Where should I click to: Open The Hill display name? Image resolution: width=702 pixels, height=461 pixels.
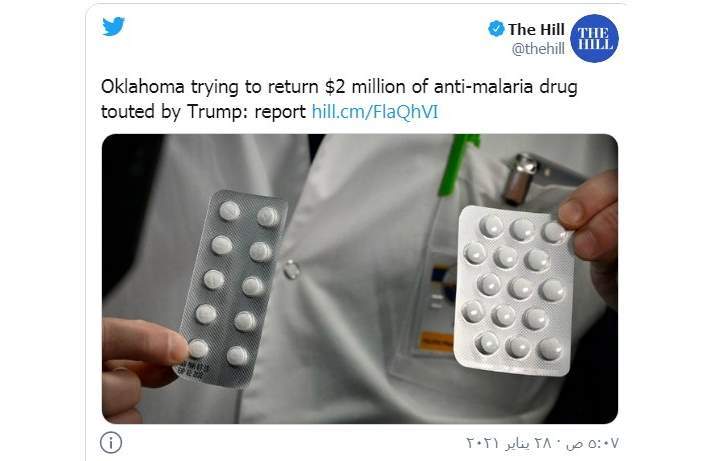pos(536,29)
